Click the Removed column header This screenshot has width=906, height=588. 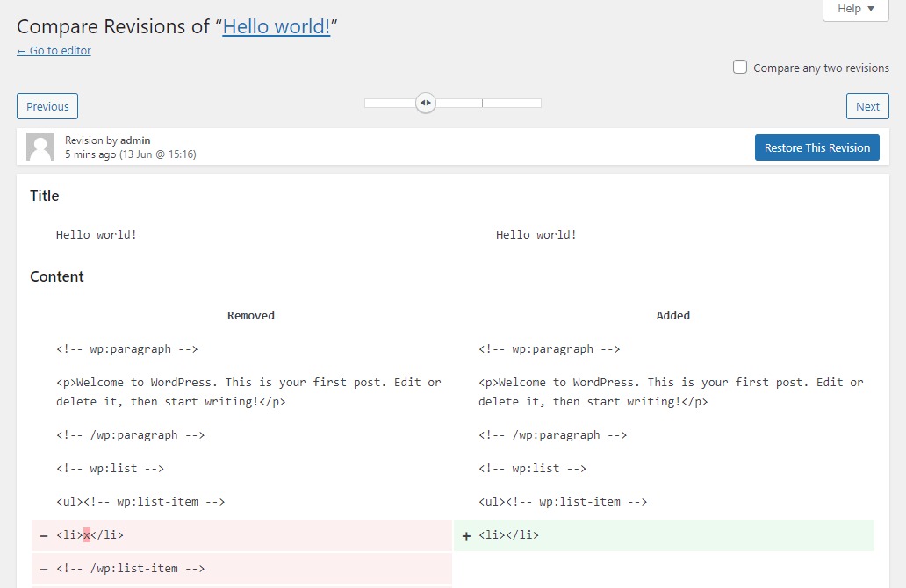coord(251,315)
